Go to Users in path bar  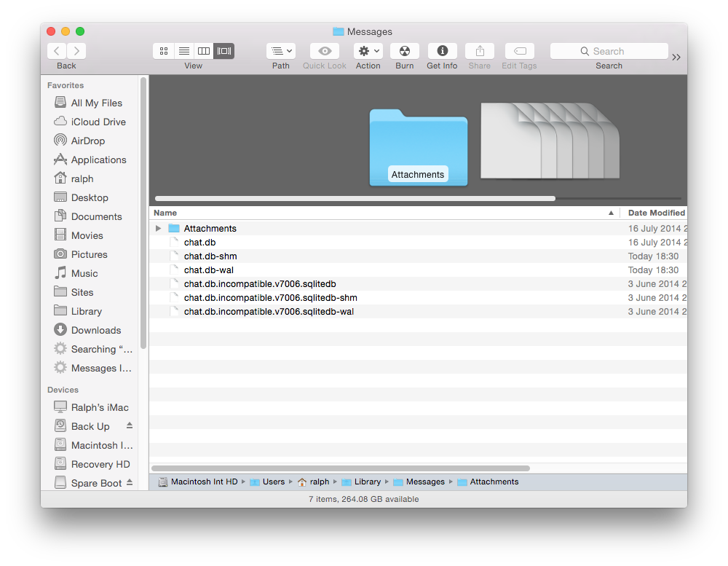[x=267, y=482]
